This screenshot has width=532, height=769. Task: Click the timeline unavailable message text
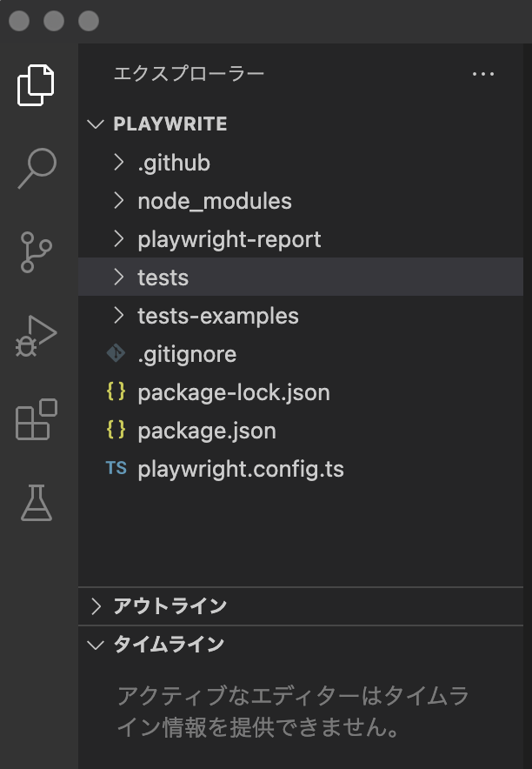[x=292, y=711]
